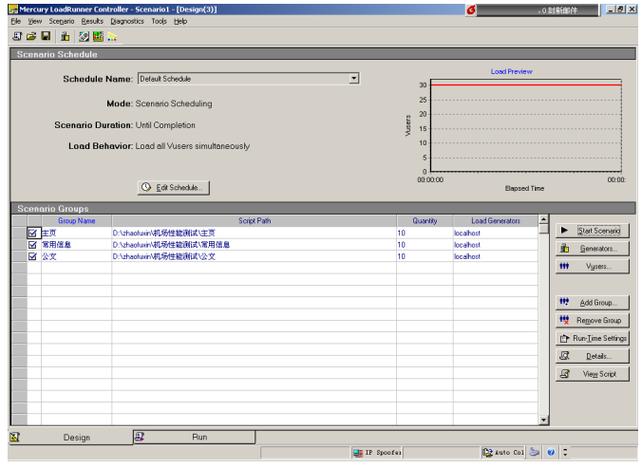The height and width of the screenshot is (468, 642).
Task: Open the View menu
Action: point(35,21)
